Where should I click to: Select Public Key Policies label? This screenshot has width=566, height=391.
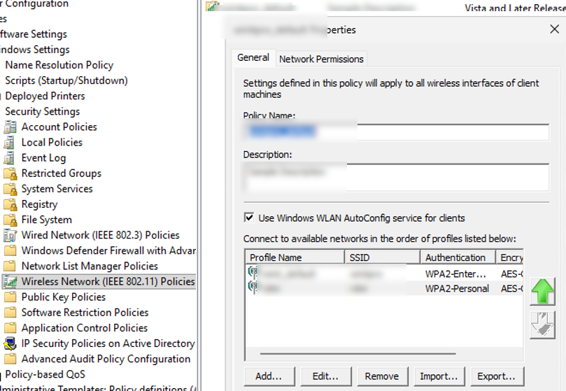(64, 297)
